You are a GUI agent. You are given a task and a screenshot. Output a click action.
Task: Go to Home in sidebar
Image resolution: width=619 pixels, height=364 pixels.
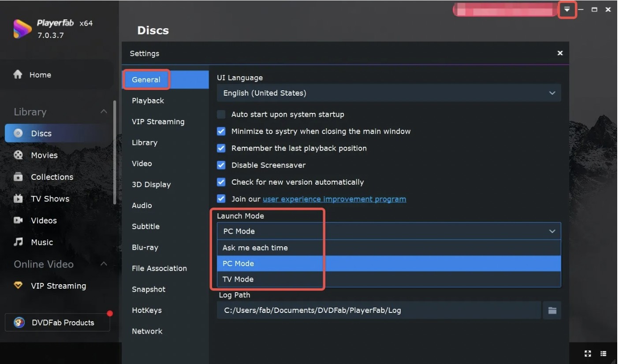point(40,75)
